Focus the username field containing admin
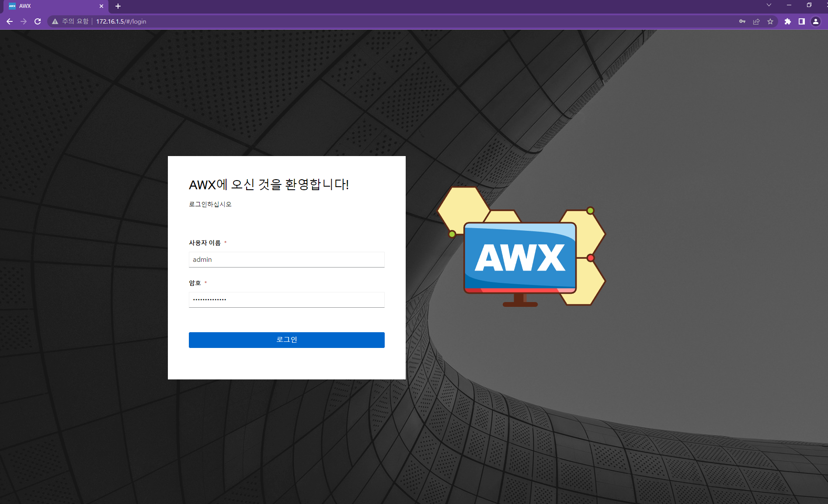 (287, 260)
